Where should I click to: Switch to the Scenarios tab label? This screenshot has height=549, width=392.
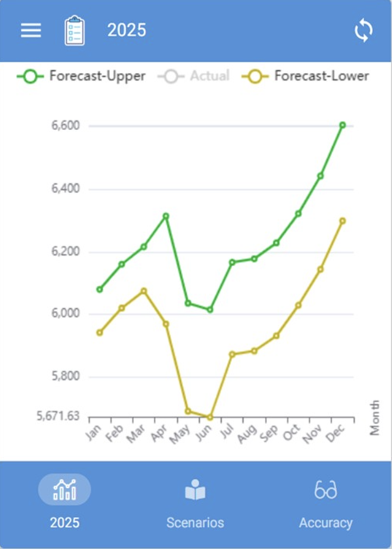(195, 523)
